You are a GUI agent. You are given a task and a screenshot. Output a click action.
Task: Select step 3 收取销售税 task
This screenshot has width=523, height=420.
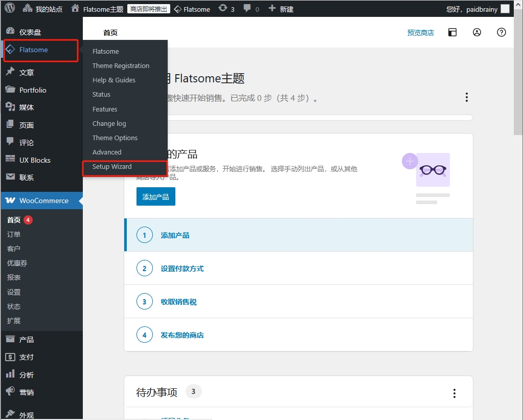point(299,301)
